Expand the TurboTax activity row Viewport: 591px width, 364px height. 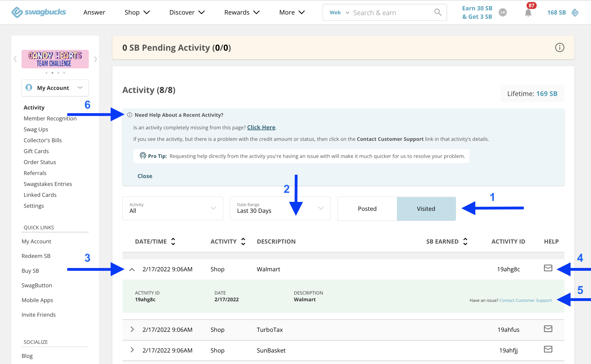132,330
